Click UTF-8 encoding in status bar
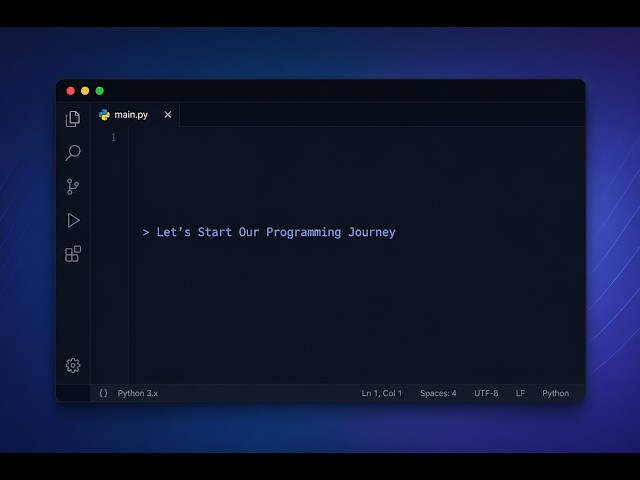640x480 pixels. click(486, 393)
